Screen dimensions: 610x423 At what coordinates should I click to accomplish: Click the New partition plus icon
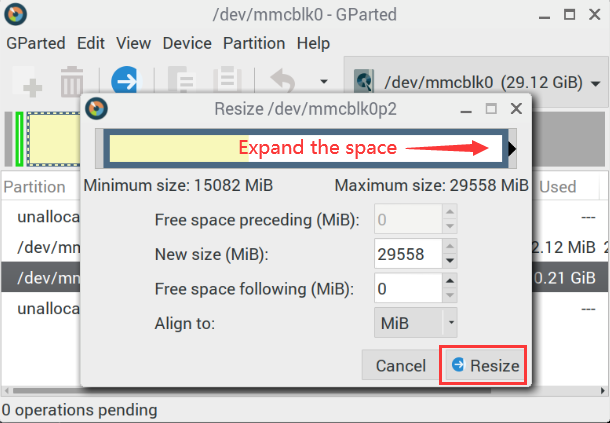point(28,81)
